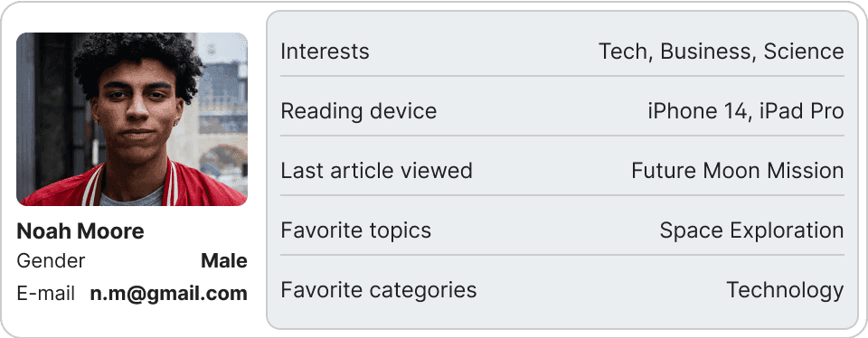Click the Gender label
Screen dimensions: 868x338
[x=51, y=260]
